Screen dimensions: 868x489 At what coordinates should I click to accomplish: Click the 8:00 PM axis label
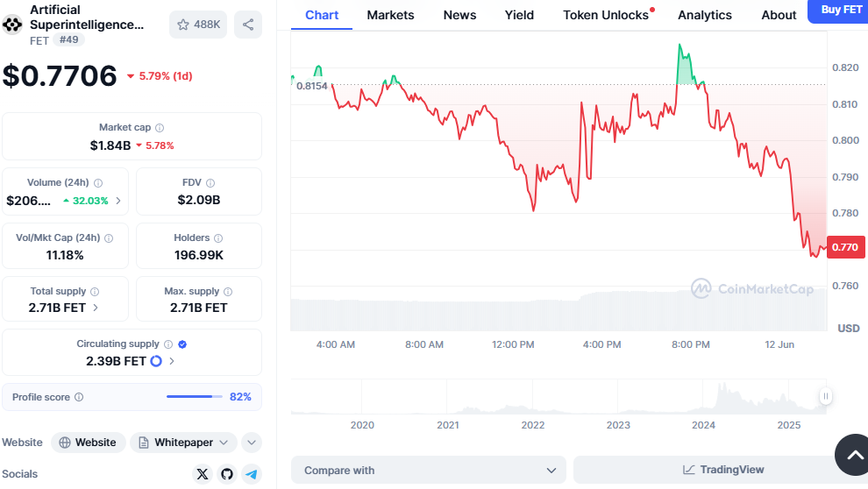tap(690, 344)
